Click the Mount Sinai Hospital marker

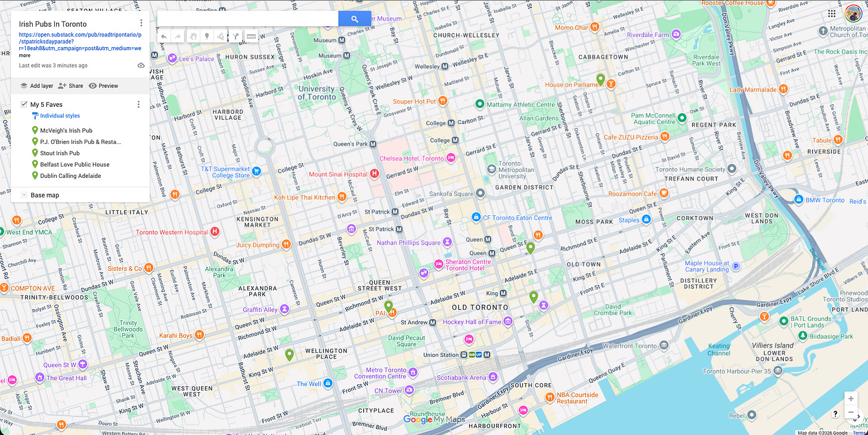[374, 174]
